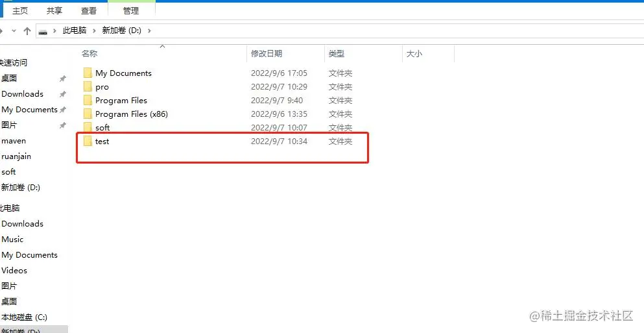Open pinned My Documents in quick access

[x=29, y=109]
